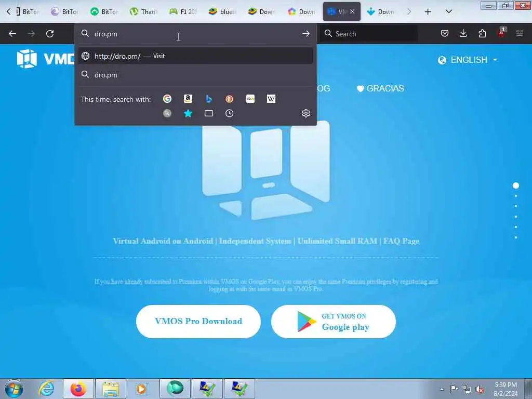The image size is (532, 399).
Task: Select the last page section dot
Action: click(x=516, y=237)
